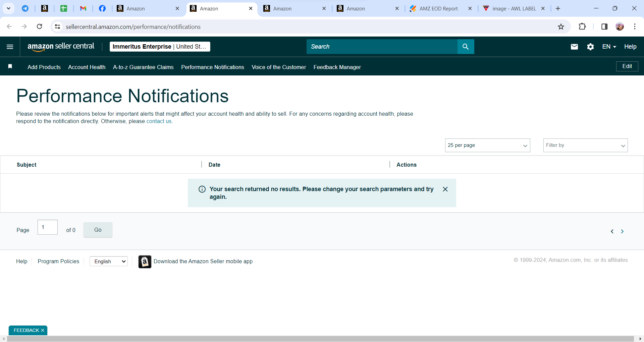Go to next page of notifications
This screenshot has width=644, height=342.
[x=622, y=231]
